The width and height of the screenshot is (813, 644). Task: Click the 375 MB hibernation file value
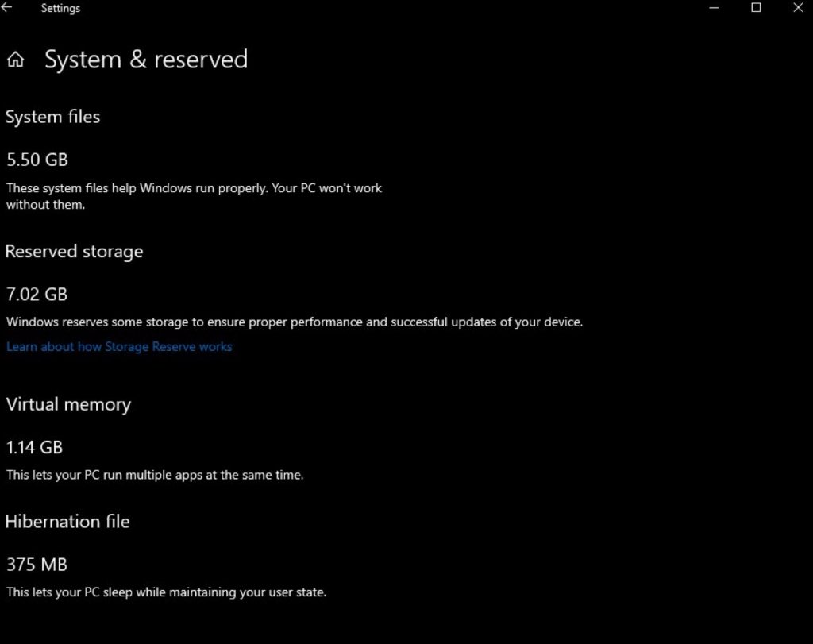coord(37,565)
